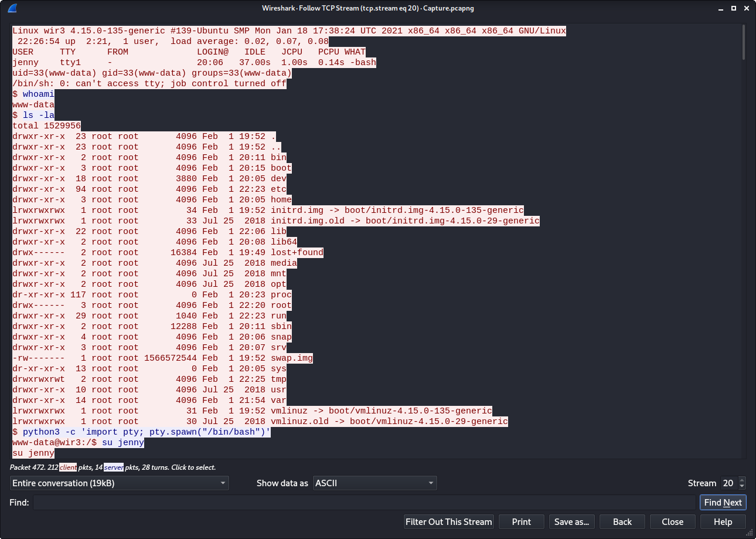The height and width of the screenshot is (539, 756).
Task: Click the 'www-data@wir3:/$ su jenny' line
Action: 78,442
